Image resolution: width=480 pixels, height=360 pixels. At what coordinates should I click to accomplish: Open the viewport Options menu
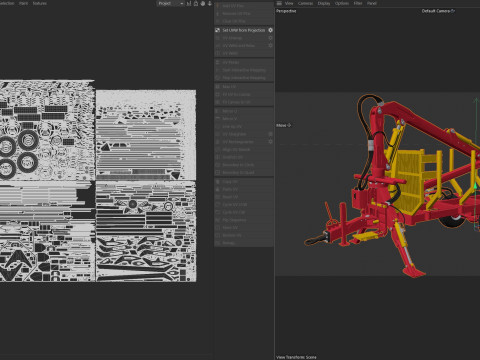point(342,3)
